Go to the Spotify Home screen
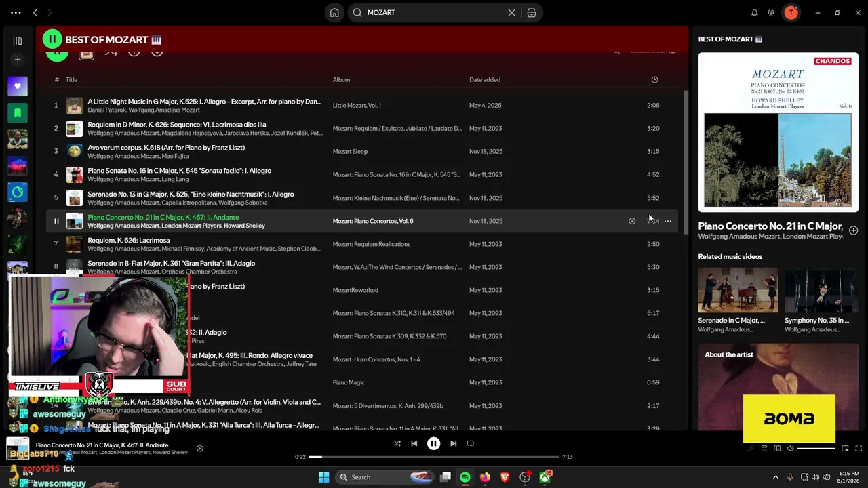The image size is (868, 488). click(334, 12)
